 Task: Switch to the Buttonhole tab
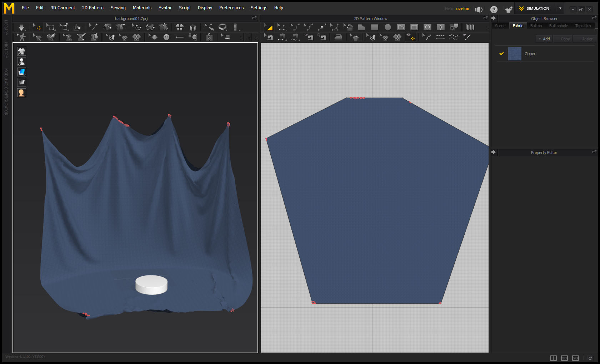click(x=558, y=26)
